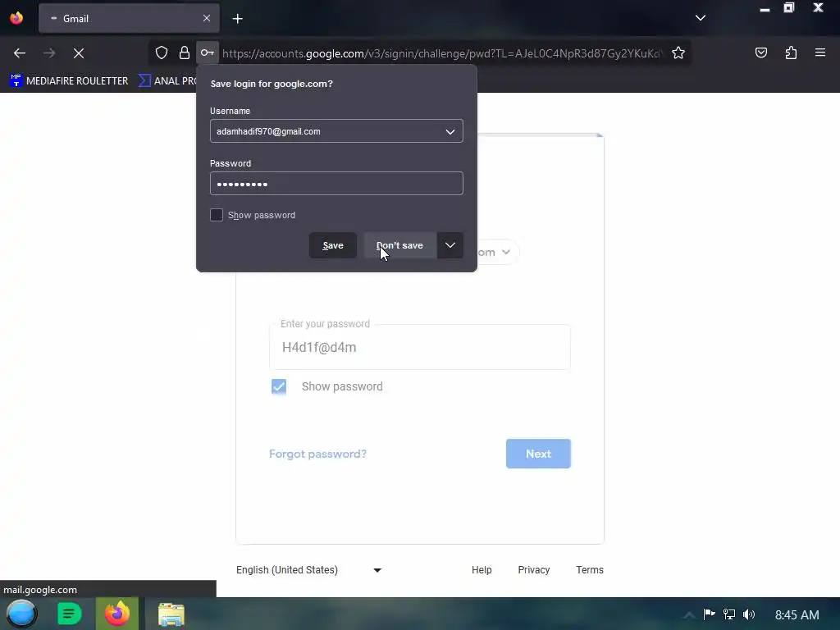Screen dimensions: 840x630
Task: Click the site security padlock icon
Action: pyautogui.click(x=185, y=52)
